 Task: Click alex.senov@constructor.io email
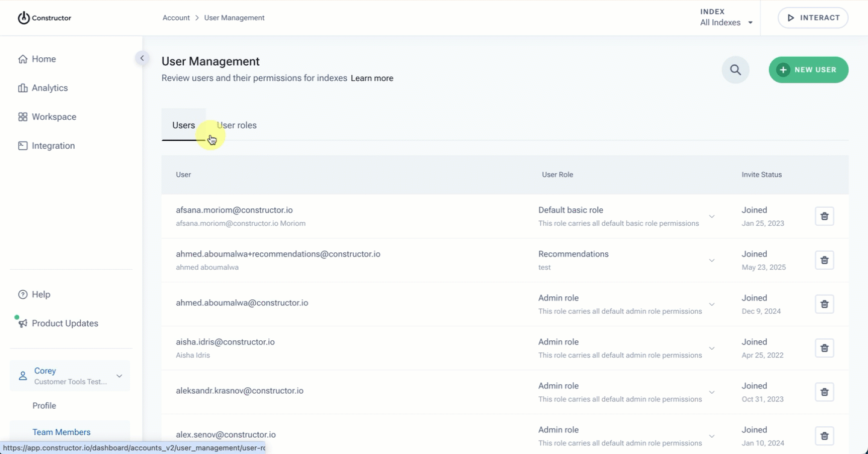point(226,435)
